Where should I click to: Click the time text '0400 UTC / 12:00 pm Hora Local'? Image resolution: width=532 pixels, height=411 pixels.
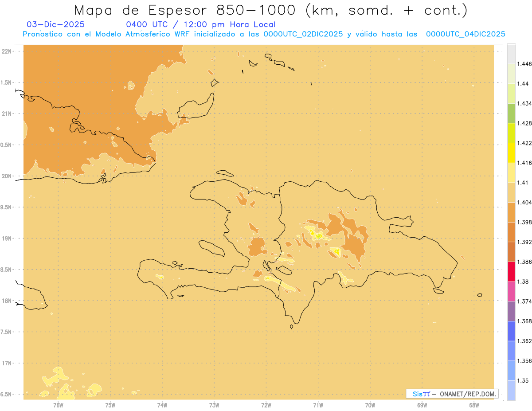(x=201, y=25)
